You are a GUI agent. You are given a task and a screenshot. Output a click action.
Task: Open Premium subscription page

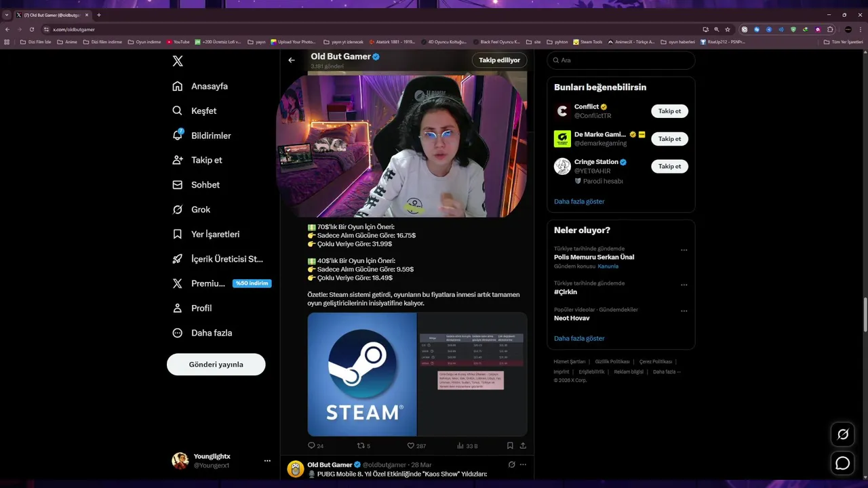click(221, 283)
